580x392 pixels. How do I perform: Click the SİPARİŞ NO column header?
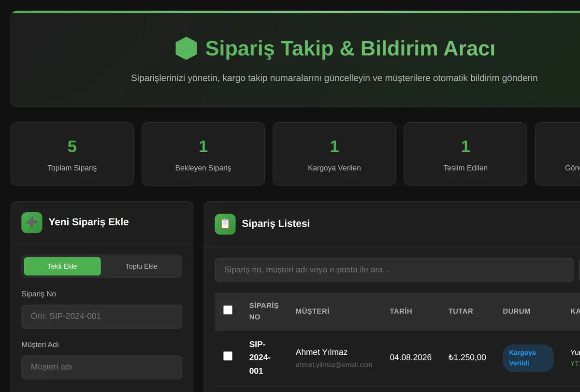(264, 311)
